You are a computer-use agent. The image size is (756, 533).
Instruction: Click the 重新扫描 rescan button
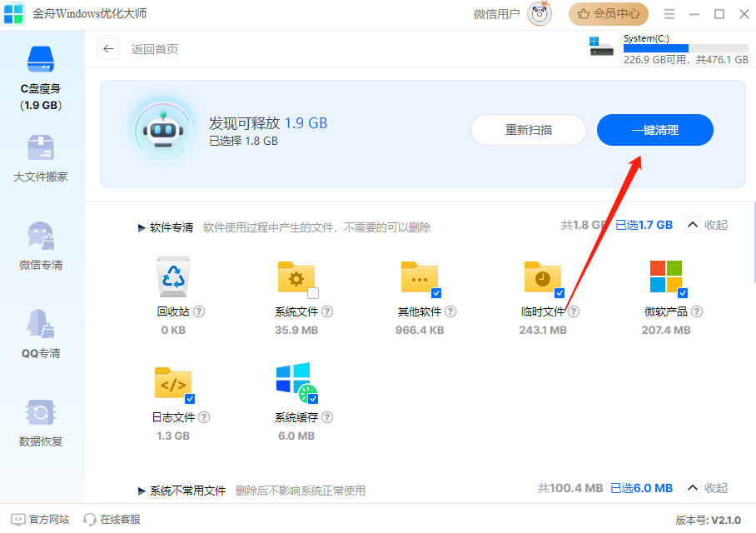(529, 130)
